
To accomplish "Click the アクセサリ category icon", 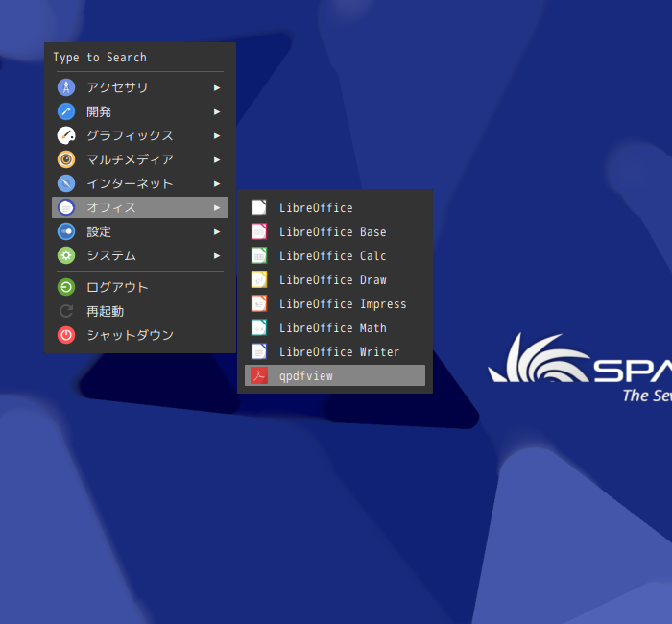I will [66, 87].
